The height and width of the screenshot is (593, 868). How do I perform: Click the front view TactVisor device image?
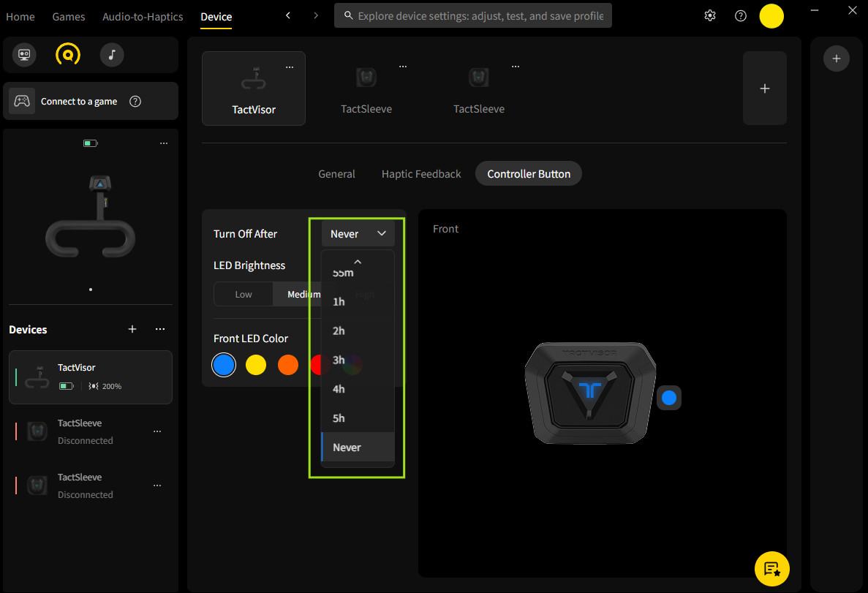pyautogui.click(x=590, y=393)
